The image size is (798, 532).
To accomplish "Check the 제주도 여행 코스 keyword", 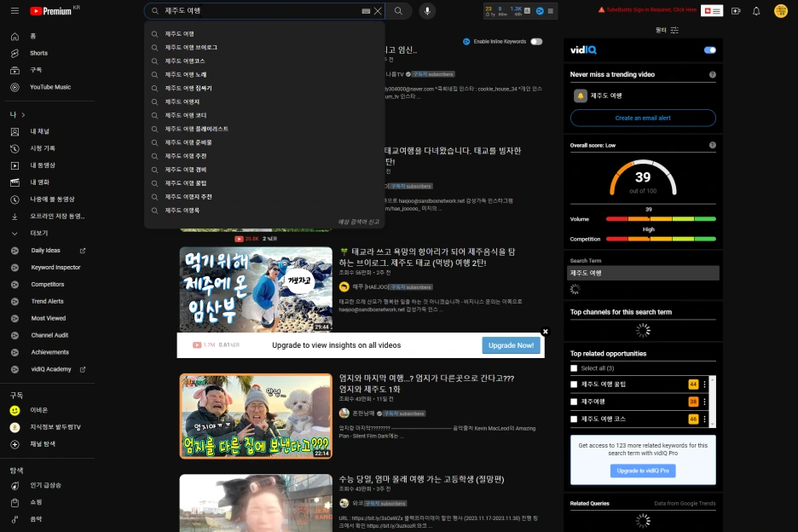I will [574, 419].
